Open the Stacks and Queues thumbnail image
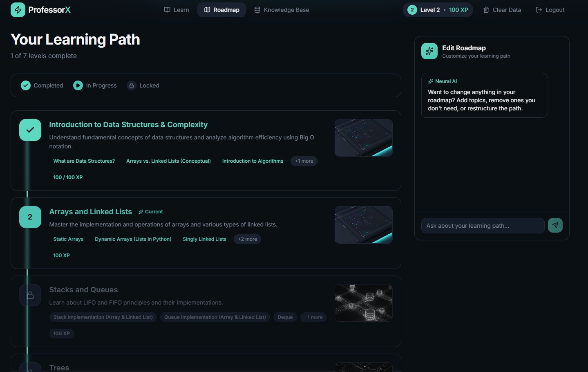Image resolution: width=588 pixels, height=372 pixels. pyautogui.click(x=364, y=303)
